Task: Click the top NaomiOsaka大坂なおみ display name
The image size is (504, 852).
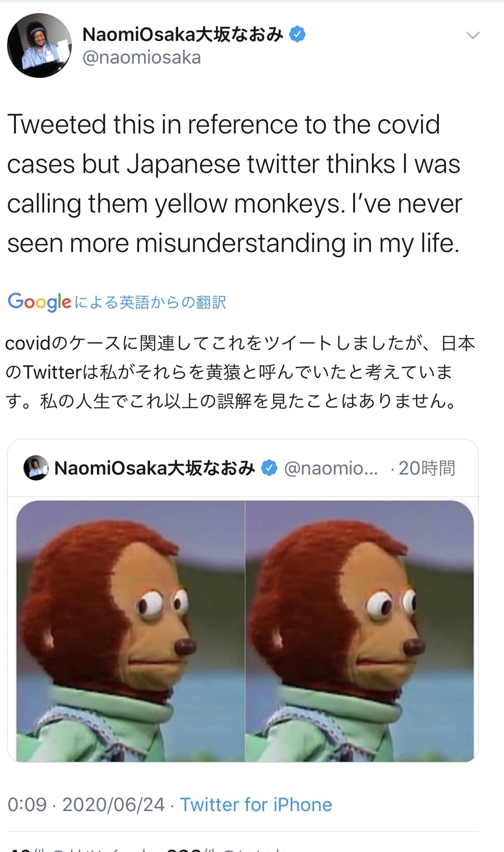Action: click(x=183, y=34)
